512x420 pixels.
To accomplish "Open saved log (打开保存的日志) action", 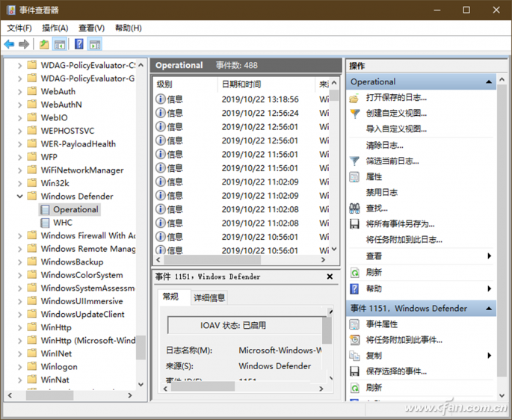I will tap(396, 98).
